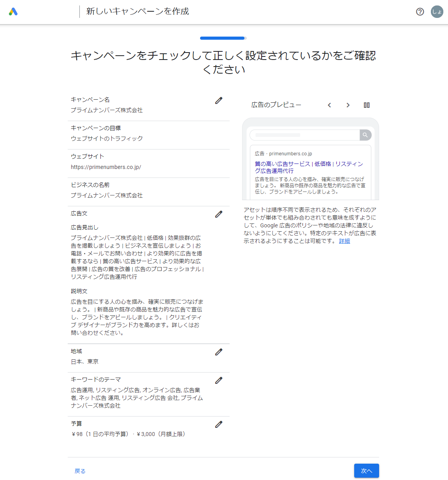This screenshot has width=448, height=480.
Task: Pause the ad preview rotation
Action: [367, 105]
